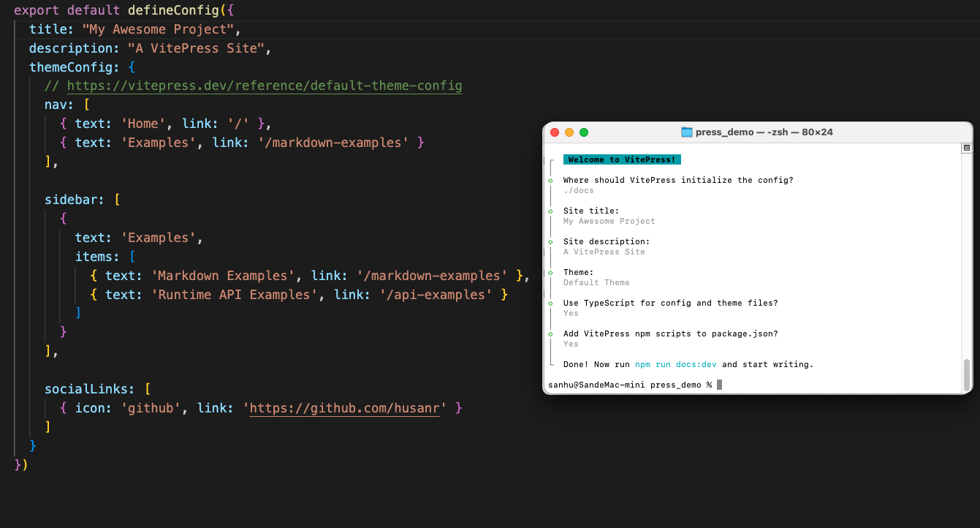
Task: Click the 'Done! Now run' text
Action: point(596,364)
